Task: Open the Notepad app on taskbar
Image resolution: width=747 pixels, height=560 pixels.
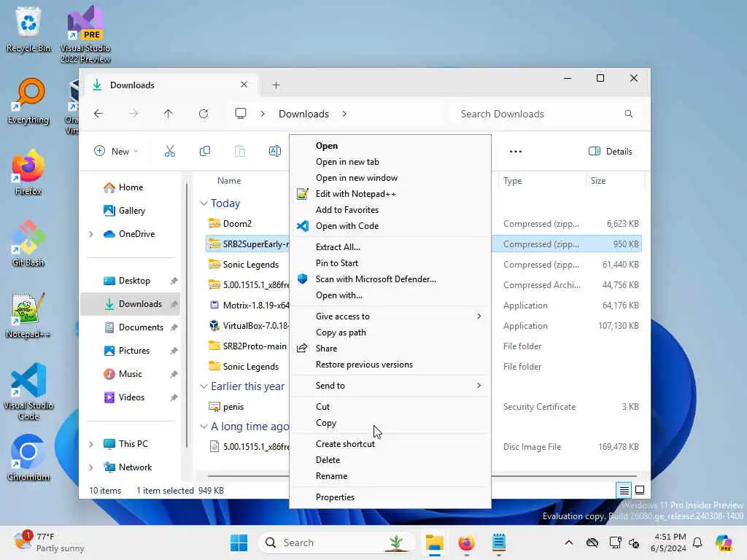Action: (x=499, y=542)
